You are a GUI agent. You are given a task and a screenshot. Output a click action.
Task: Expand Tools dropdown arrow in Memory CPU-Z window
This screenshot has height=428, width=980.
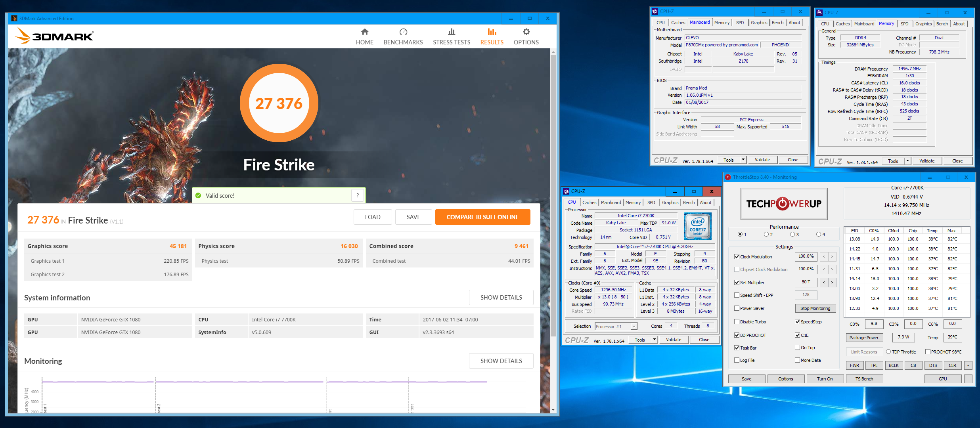pyautogui.click(x=907, y=161)
